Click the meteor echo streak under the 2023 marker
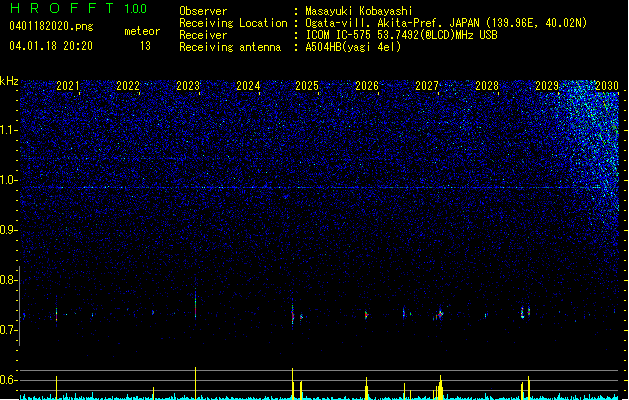Image resolution: width=629 pixels, height=400 pixels. [195, 303]
